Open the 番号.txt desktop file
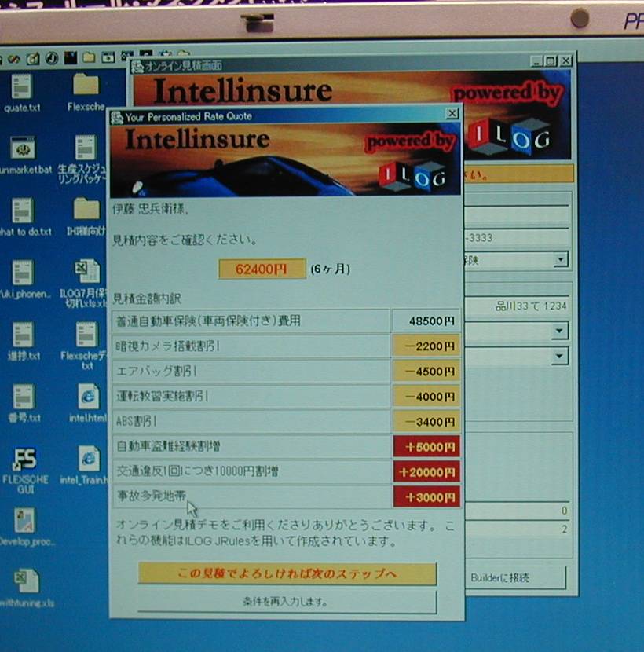Viewport: 644px width, 652px height. coord(24,403)
